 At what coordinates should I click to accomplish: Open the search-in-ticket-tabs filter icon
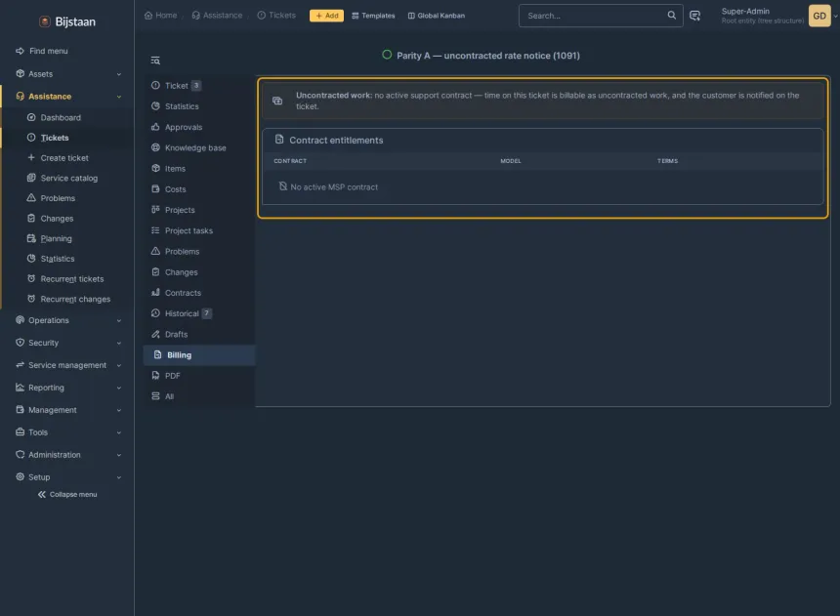155,61
